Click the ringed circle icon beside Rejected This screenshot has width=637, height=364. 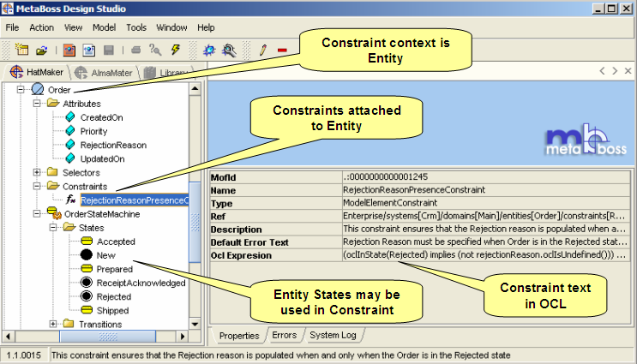(86, 296)
